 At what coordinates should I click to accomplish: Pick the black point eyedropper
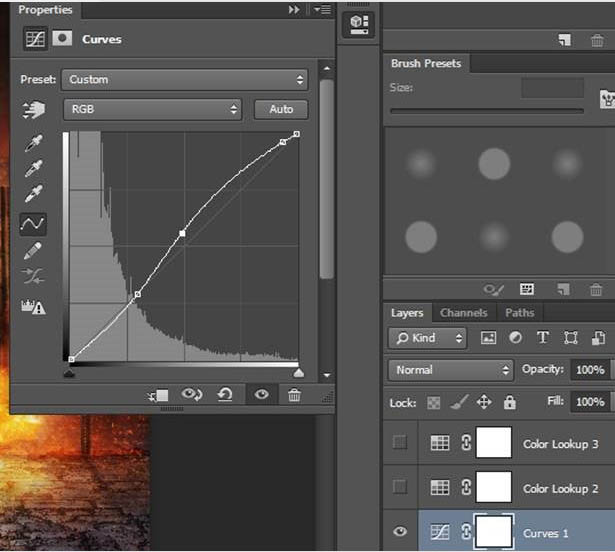coord(34,143)
